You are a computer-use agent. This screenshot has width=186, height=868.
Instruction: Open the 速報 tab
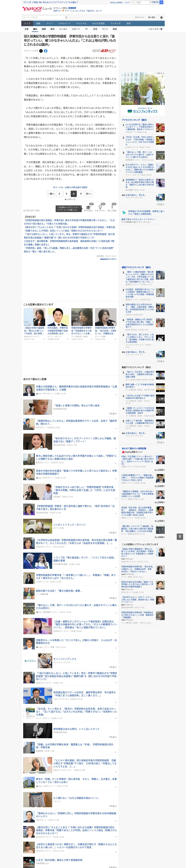(38, 24)
